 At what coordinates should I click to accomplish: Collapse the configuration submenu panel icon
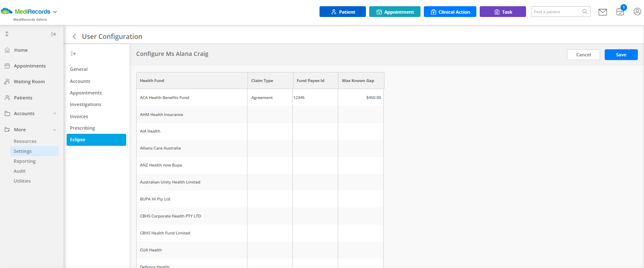click(x=74, y=53)
